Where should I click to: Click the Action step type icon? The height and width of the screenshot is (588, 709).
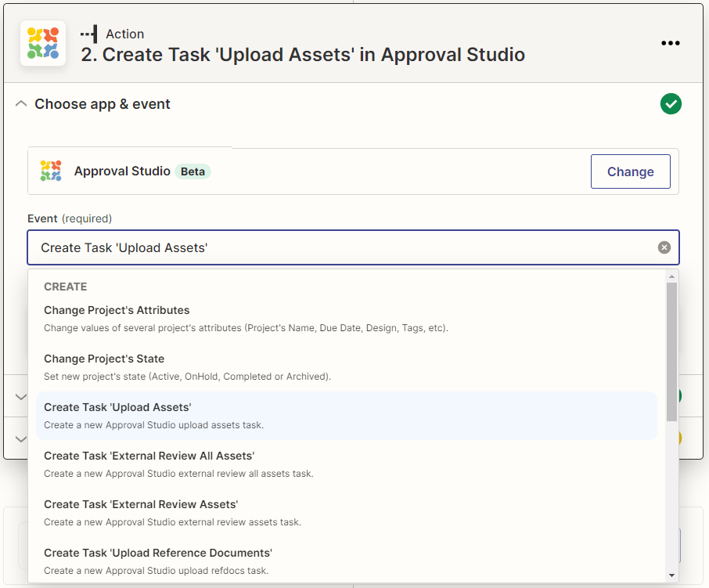pos(88,34)
